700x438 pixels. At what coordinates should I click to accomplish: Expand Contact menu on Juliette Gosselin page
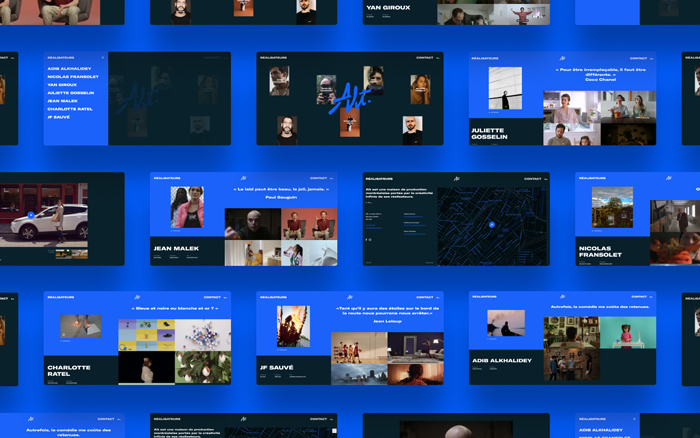click(x=638, y=57)
